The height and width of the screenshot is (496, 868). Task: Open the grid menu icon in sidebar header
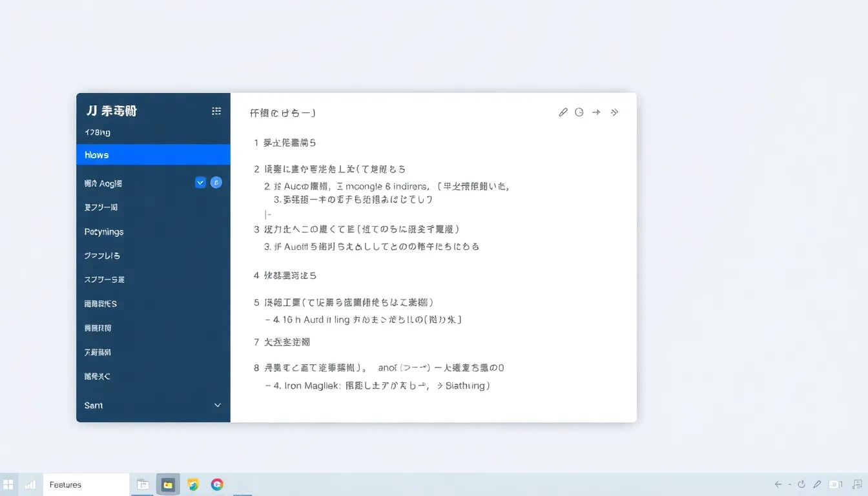(x=216, y=111)
